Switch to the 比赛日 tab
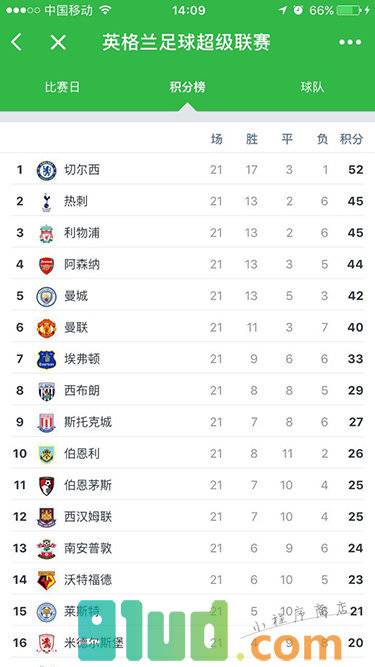The width and height of the screenshot is (375, 667). (x=62, y=87)
